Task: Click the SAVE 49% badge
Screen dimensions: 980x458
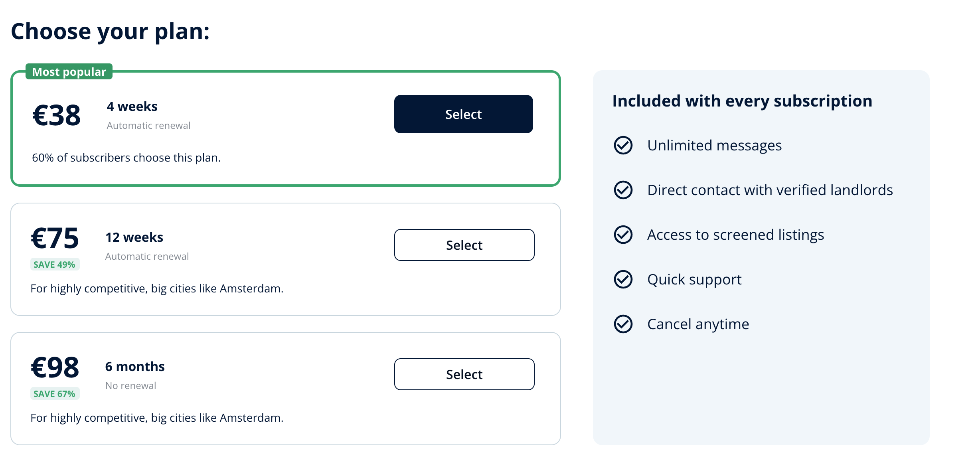Action: 55,265
